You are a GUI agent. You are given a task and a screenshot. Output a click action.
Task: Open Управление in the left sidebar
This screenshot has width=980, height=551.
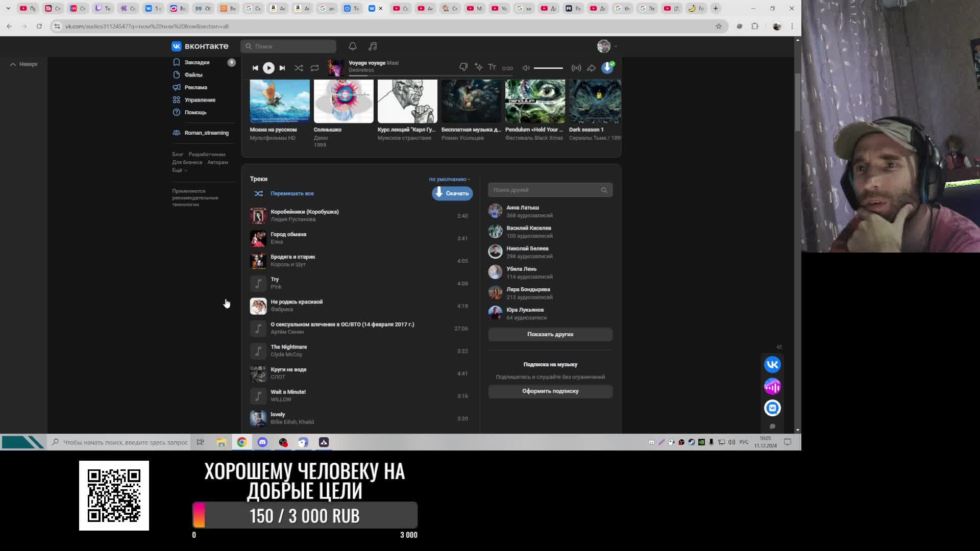pos(200,100)
